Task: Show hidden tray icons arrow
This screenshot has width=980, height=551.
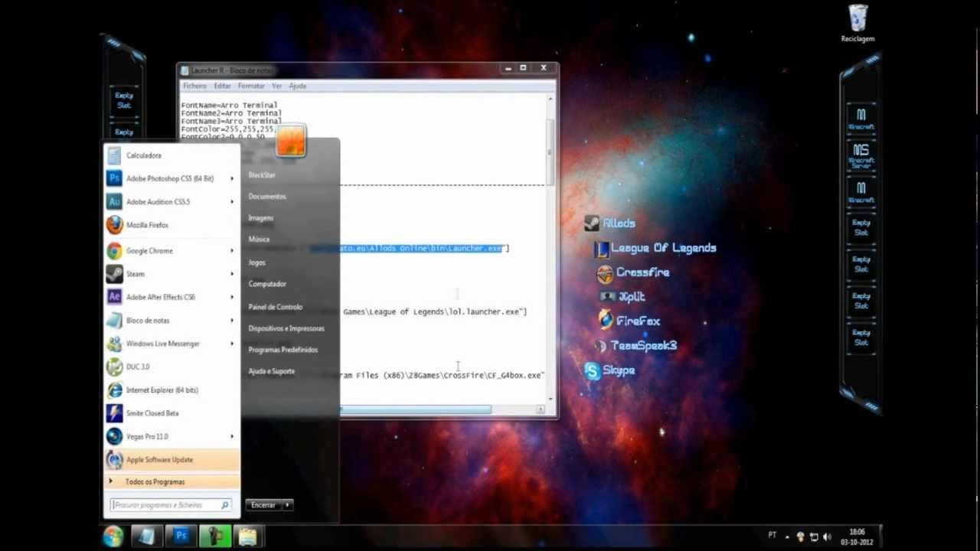Action: (788, 536)
